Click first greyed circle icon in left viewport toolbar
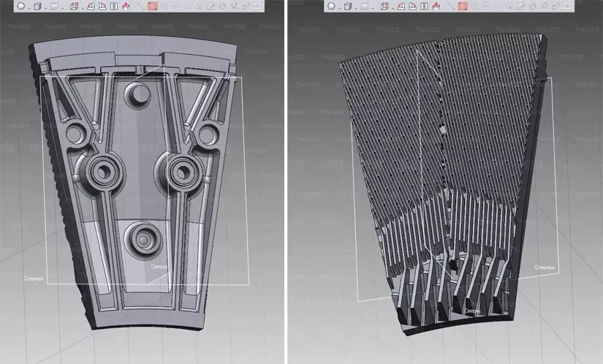The height and width of the screenshot is (364, 603). (x=164, y=6)
